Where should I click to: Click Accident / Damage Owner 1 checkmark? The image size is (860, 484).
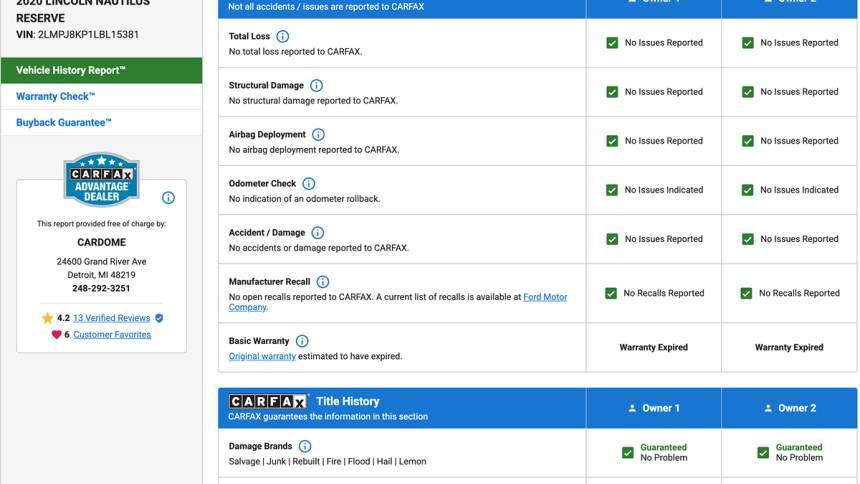coord(612,239)
